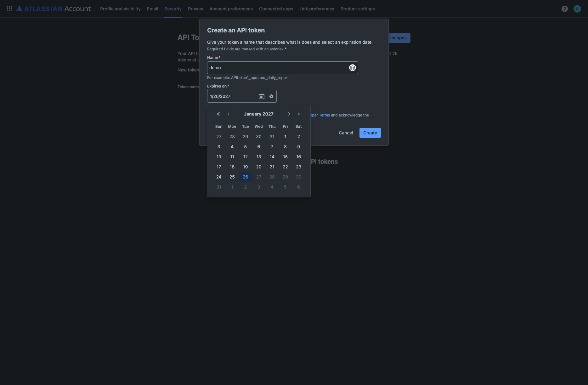The height and width of the screenshot is (385, 588).
Task: Cancel the API token dialog
Action: 346,133
